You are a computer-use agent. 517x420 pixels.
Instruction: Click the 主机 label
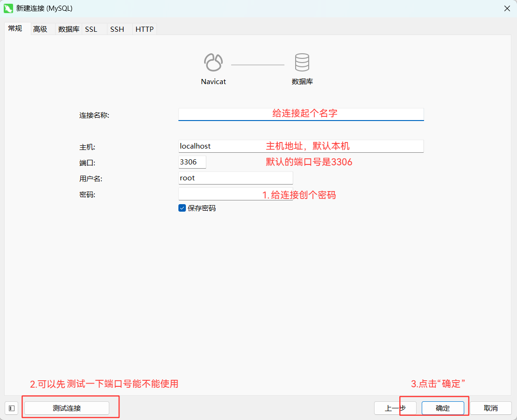[87, 147]
